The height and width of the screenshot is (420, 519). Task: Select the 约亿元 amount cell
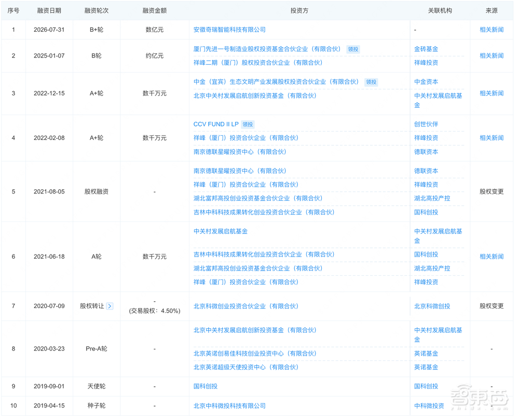pyautogui.click(x=155, y=56)
